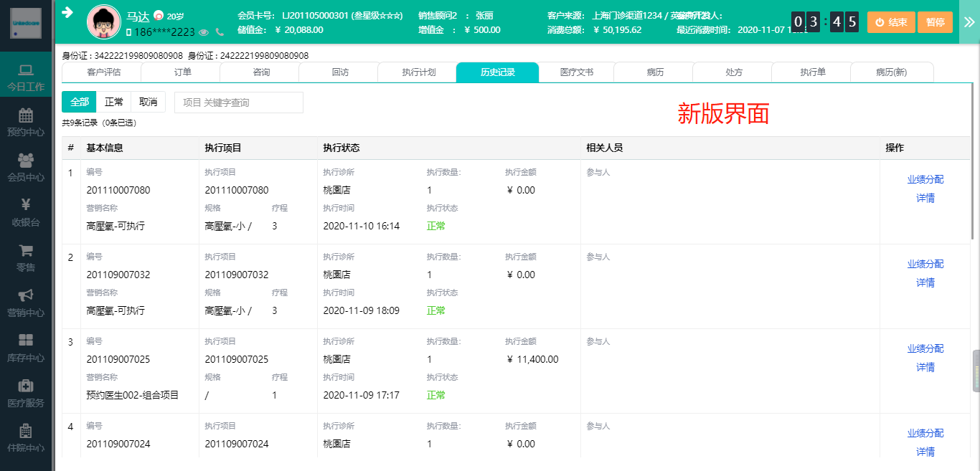This screenshot has height=471, width=980.
Task: Filter records by 正常 status
Action: pos(114,103)
